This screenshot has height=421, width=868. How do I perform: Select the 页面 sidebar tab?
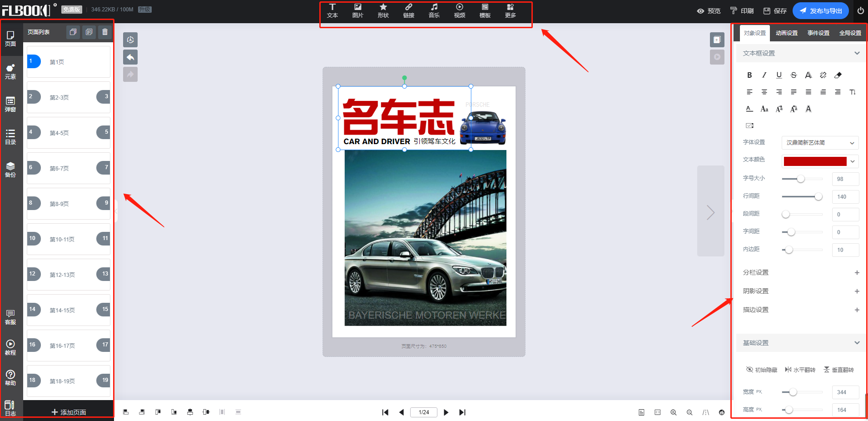click(x=10, y=39)
